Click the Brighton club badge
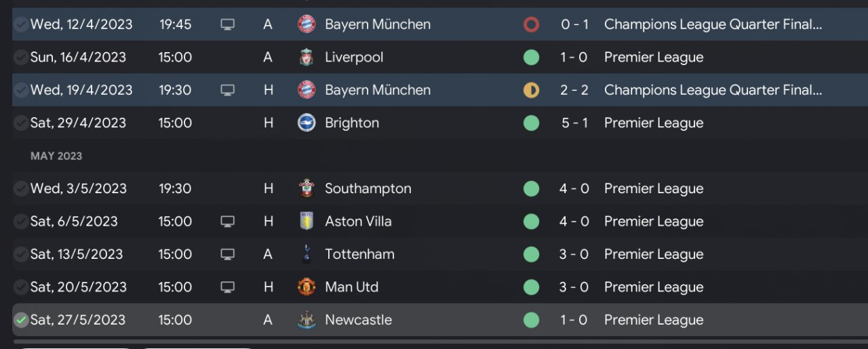This screenshot has width=868, height=349. [x=307, y=123]
